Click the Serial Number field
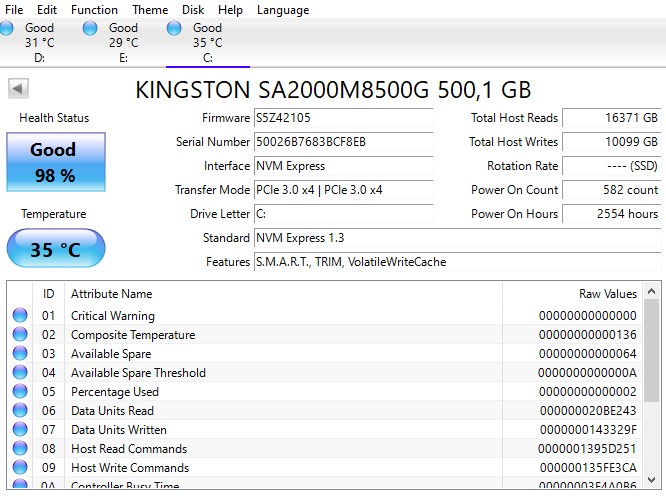 pyautogui.click(x=343, y=141)
